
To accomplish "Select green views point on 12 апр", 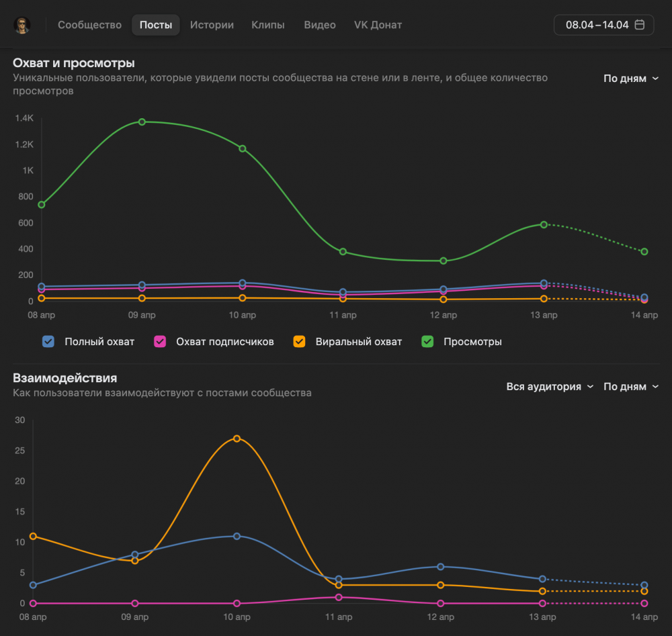I will tap(444, 261).
